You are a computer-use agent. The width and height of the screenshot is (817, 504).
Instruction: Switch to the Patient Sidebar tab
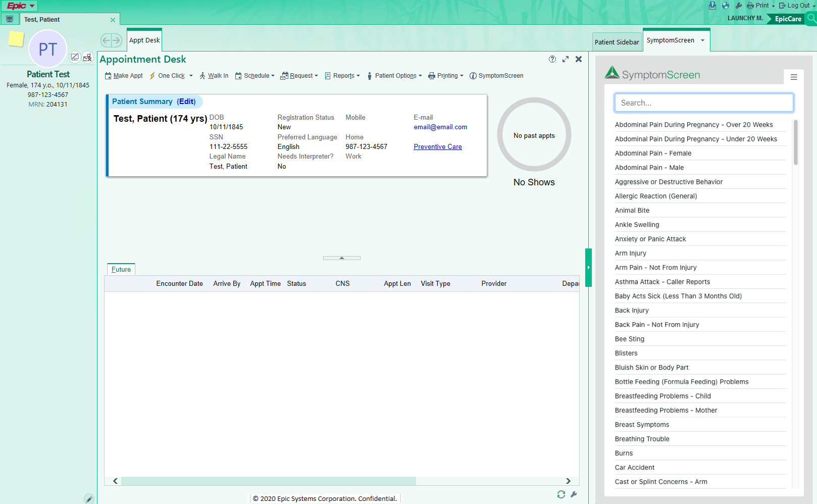tap(617, 42)
